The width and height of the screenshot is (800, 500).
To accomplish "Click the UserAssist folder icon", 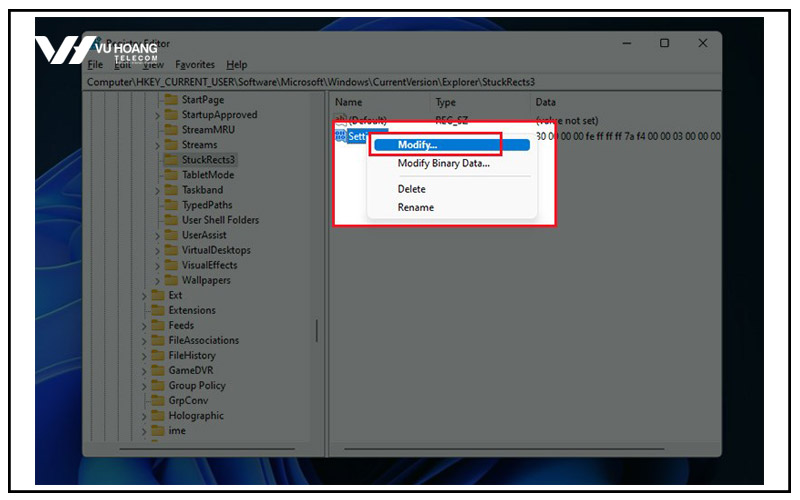I will 171,235.
